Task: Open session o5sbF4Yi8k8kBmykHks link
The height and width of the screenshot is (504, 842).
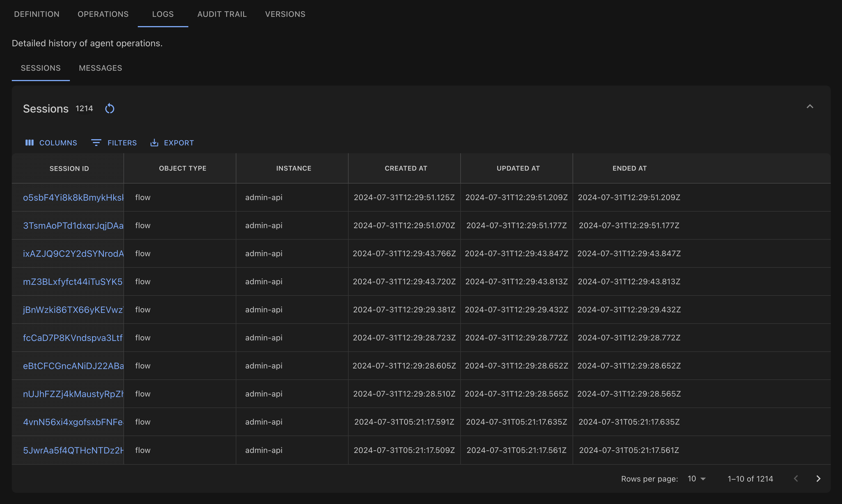Action: click(73, 198)
